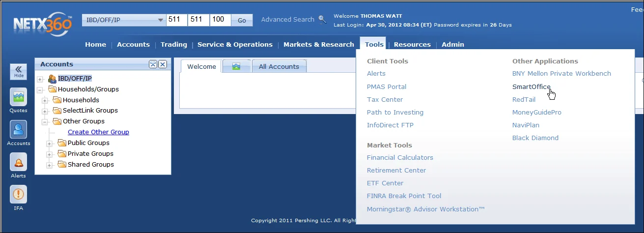Click the IBD/OFF/IP user icon
This screenshot has height=233, width=644.
tap(52, 79)
